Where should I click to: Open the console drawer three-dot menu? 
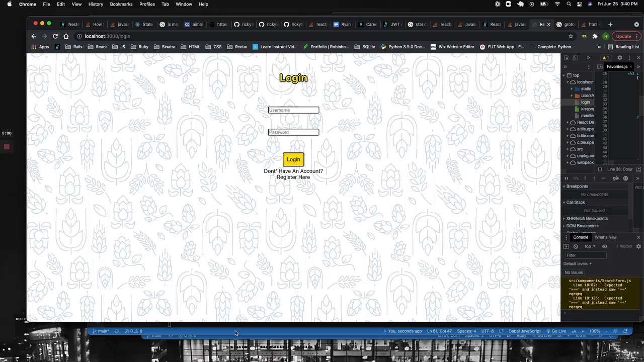point(566,237)
